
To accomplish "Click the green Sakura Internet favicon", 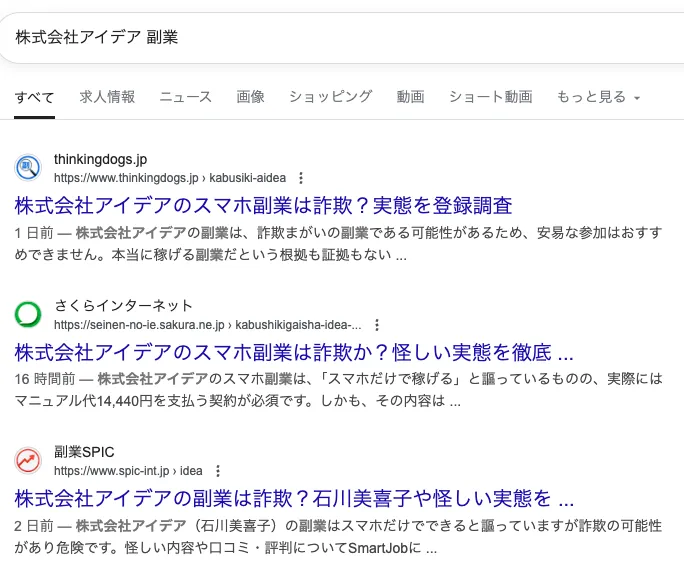I will coord(28,314).
